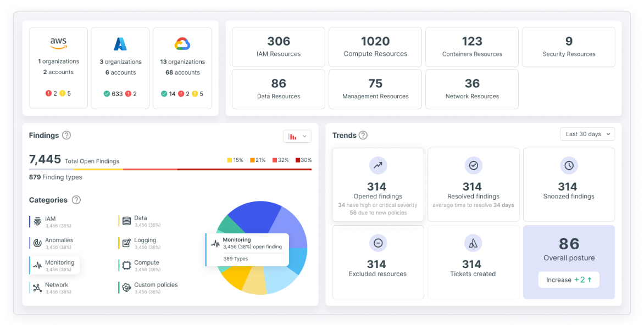Click the Opened findings trend arrow icon
This screenshot has height=330, width=644.
(378, 165)
